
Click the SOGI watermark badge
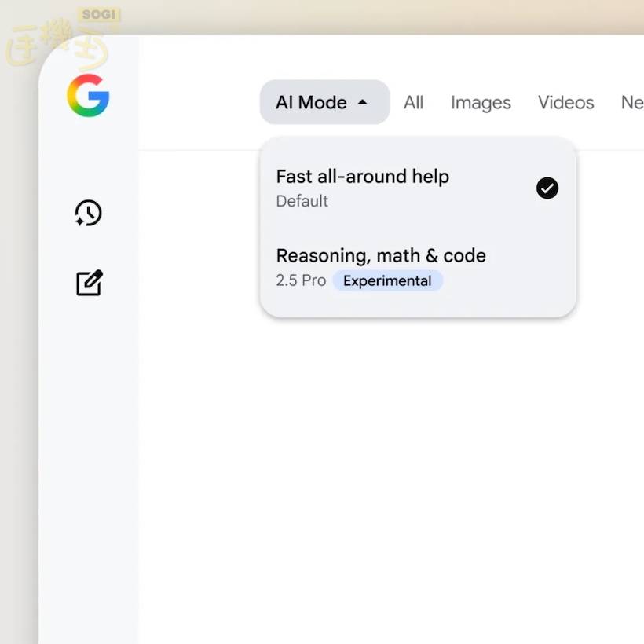pyautogui.click(x=97, y=16)
